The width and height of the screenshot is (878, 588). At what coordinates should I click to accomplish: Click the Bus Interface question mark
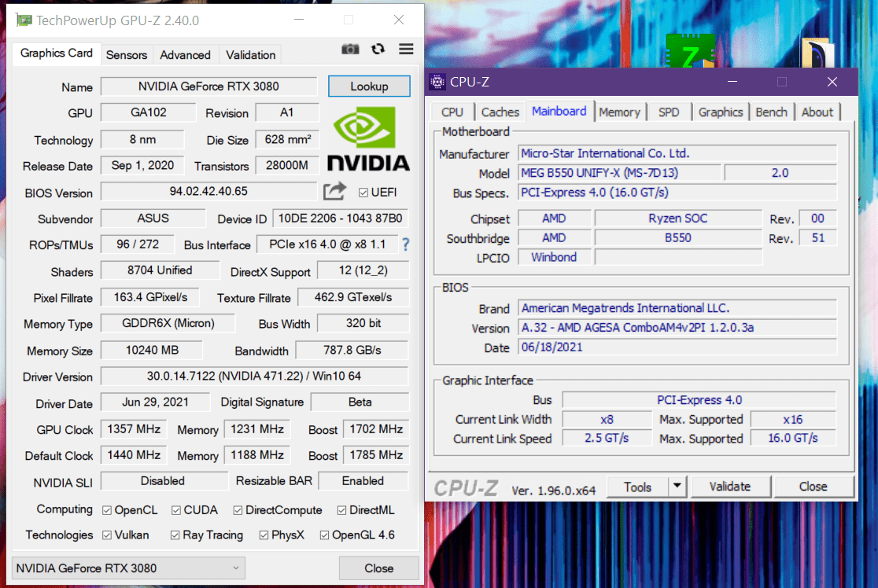(406, 244)
